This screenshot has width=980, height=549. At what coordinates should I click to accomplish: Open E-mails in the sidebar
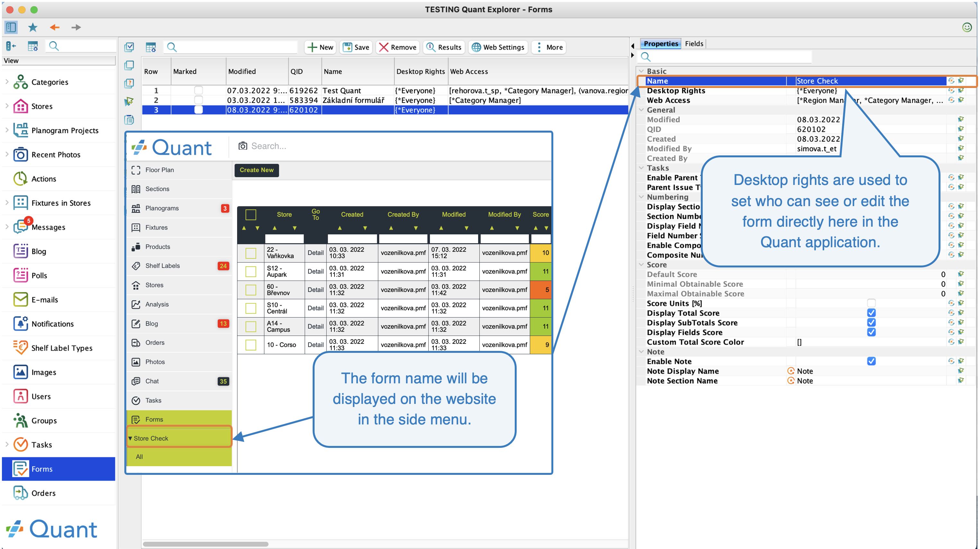[45, 300]
